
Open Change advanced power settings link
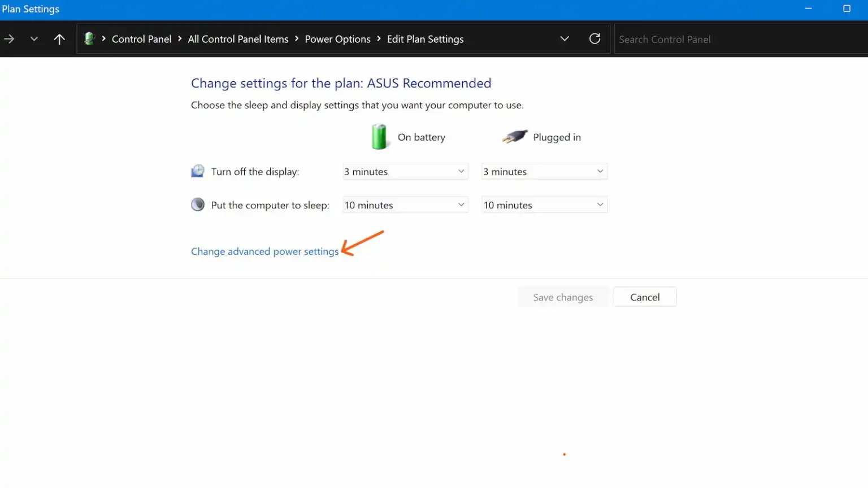pyautogui.click(x=264, y=251)
